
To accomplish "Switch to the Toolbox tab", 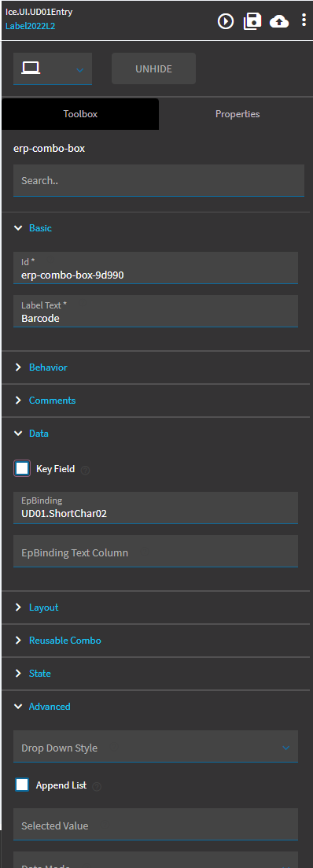I will tap(80, 114).
